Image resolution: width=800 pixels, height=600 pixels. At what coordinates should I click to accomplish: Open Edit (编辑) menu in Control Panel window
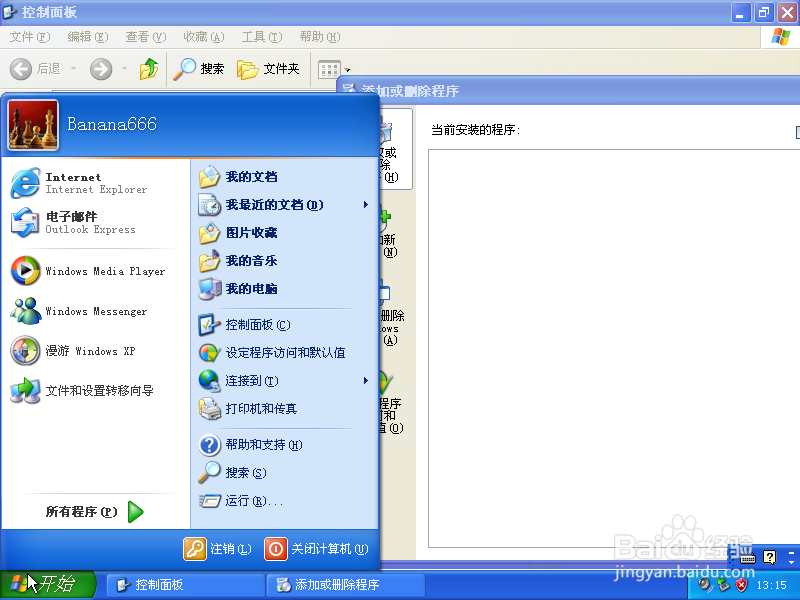pyautogui.click(x=88, y=37)
